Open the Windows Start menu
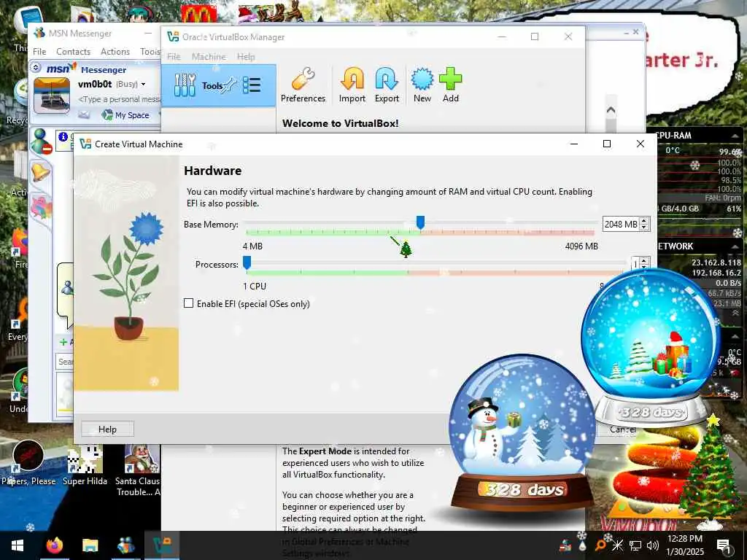 pyautogui.click(x=18, y=545)
